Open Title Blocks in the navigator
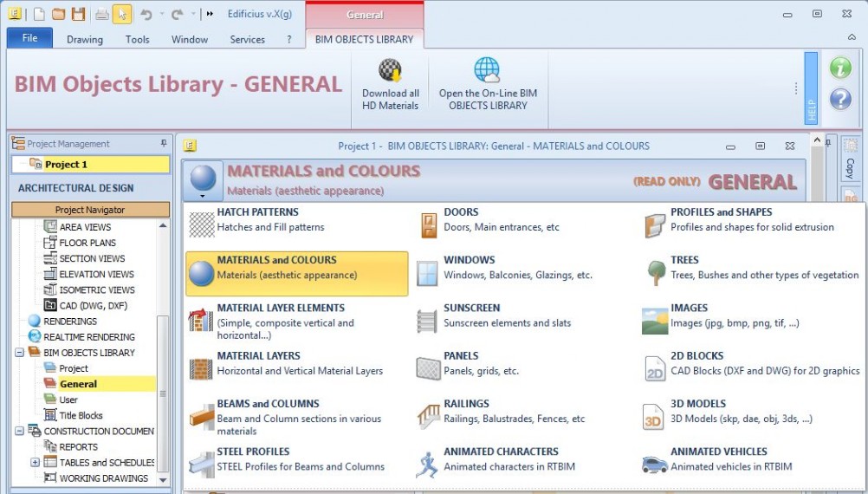Screen dimensions: 868x494 click(x=81, y=415)
